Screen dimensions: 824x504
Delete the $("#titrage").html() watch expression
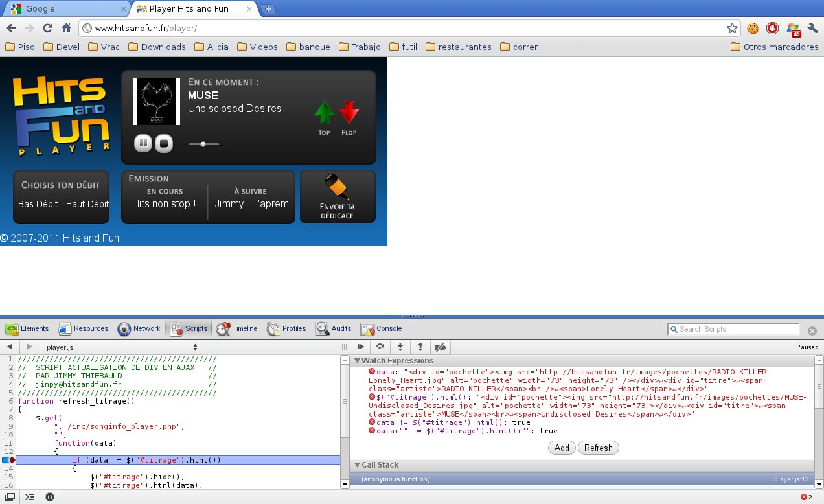[x=372, y=397]
